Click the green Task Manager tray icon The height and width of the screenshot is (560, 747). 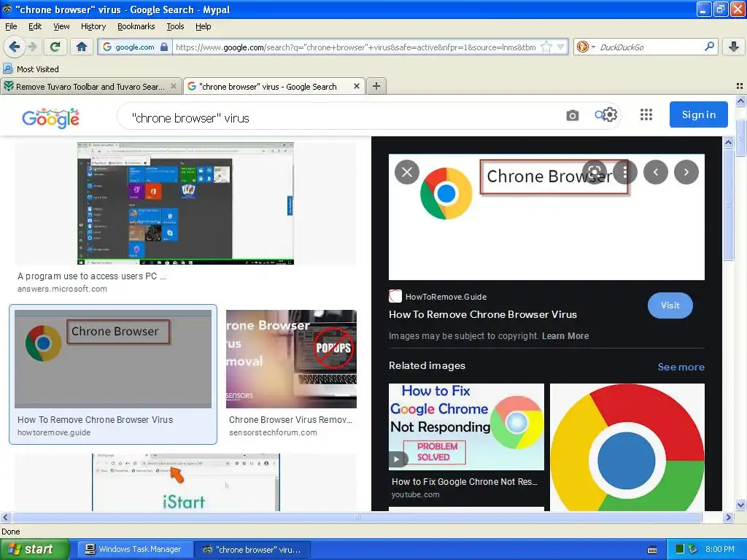click(x=680, y=549)
